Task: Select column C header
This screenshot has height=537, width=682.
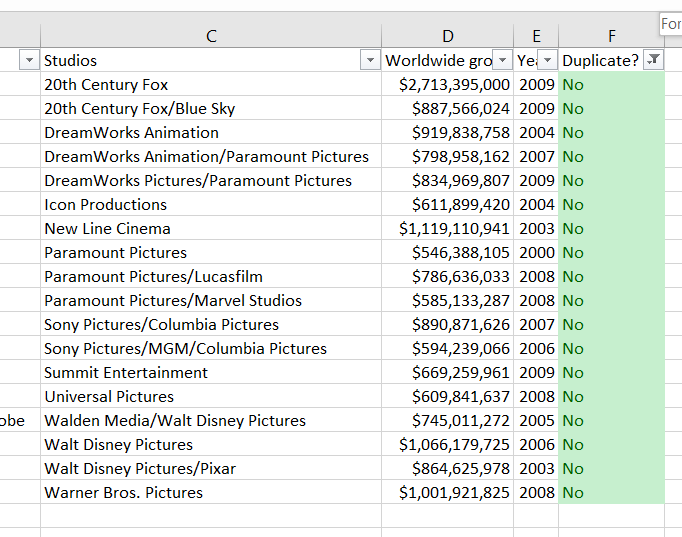Action: pos(211,36)
